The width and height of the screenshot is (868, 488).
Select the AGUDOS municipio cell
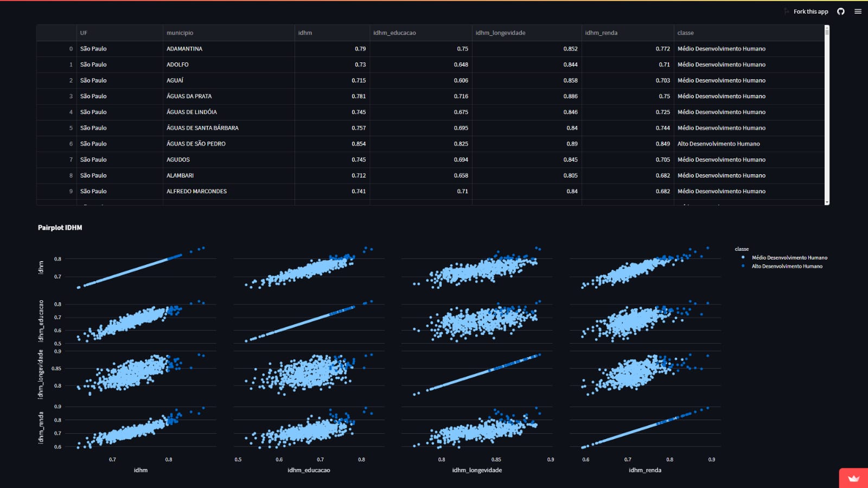(228, 160)
